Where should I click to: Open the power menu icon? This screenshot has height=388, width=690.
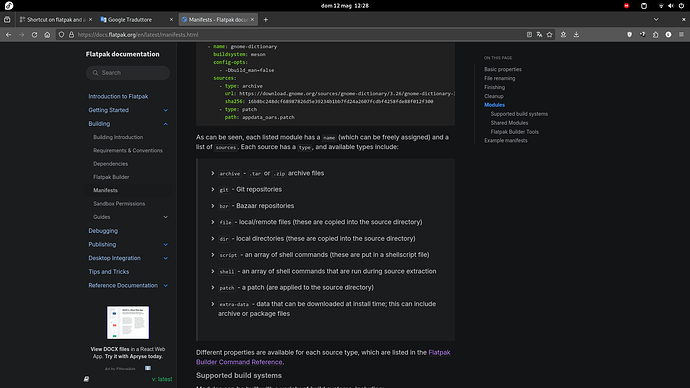(681, 6)
